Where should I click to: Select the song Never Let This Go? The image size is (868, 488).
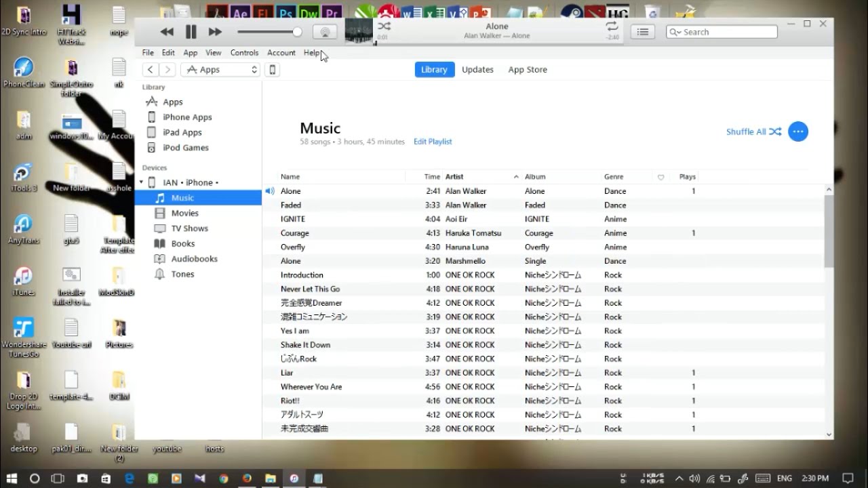tap(543, 289)
